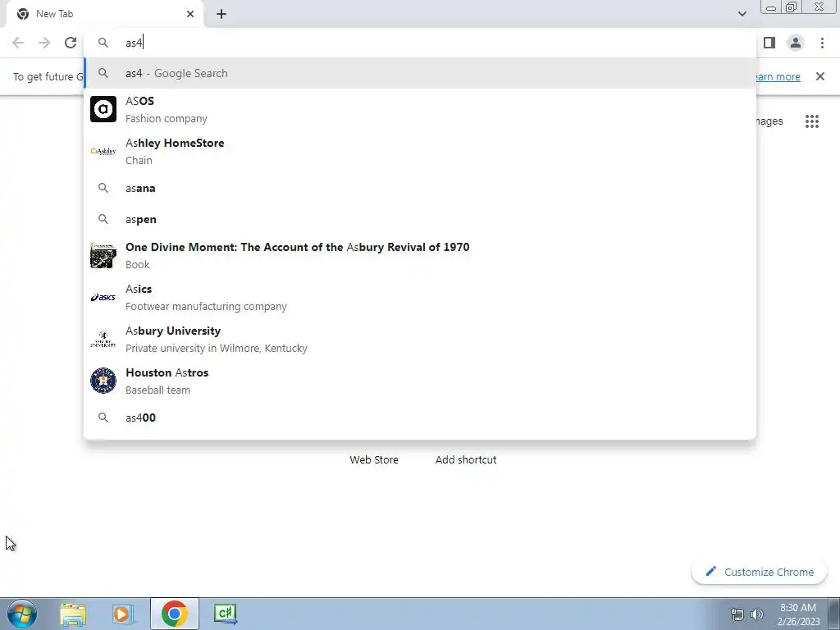The width and height of the screenshot is (840, 630).
Task: Click Add shortcut
Action: 466,459
